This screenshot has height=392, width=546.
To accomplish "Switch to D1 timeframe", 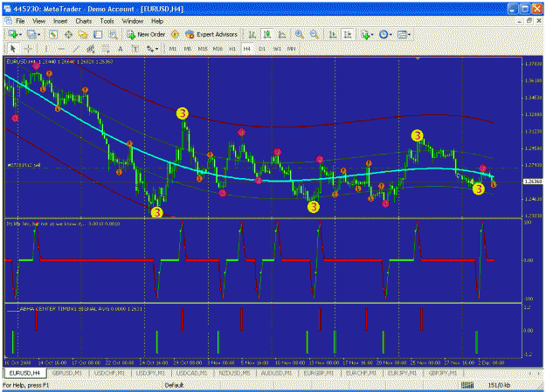I will coord(262,49).
